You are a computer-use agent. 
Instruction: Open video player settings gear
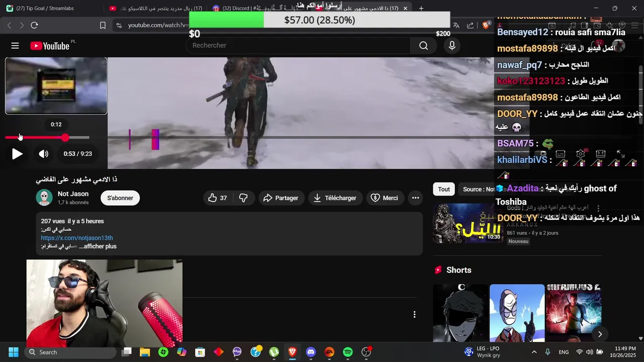pos(581,154)
